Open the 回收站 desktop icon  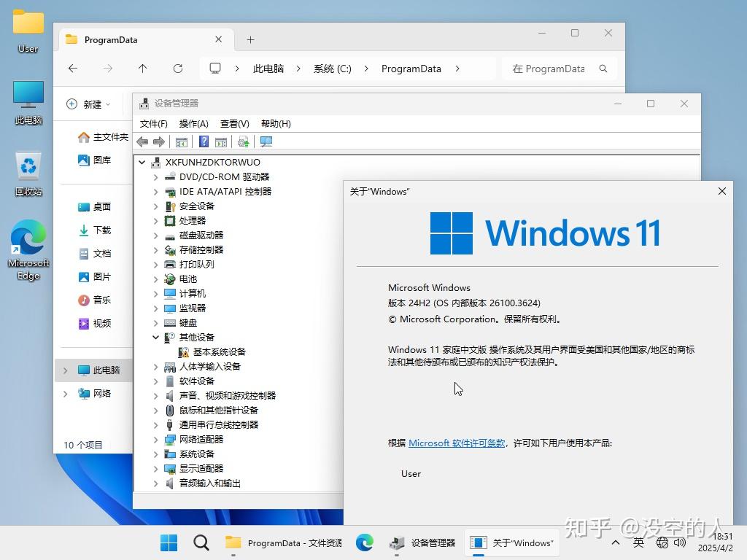28,174
